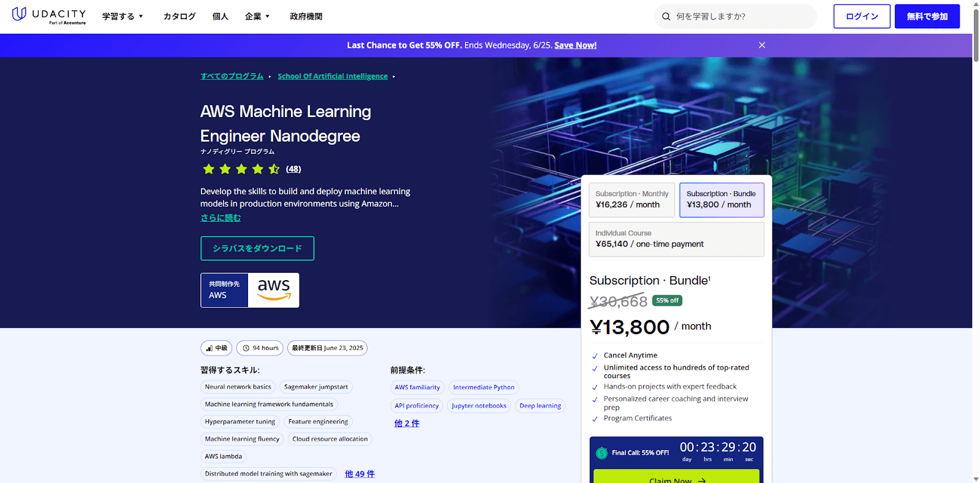Show the 他 49 件 more skills

[x=360, y=474]
